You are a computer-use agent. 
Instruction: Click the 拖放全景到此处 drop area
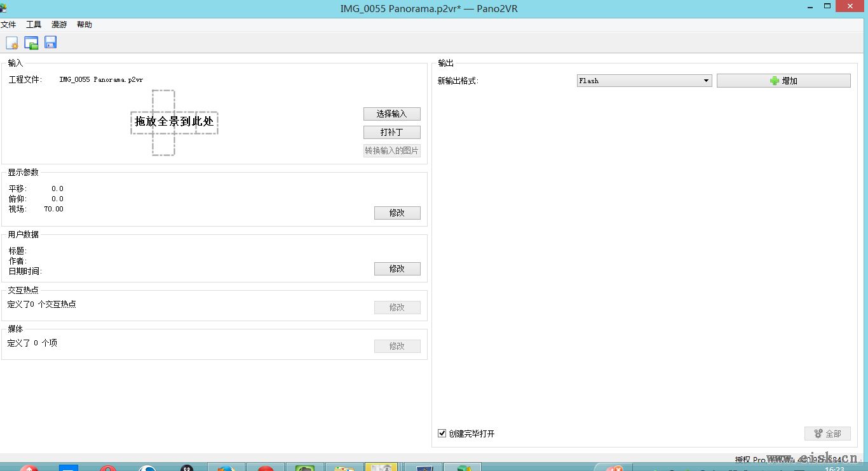tap(174, 121)
